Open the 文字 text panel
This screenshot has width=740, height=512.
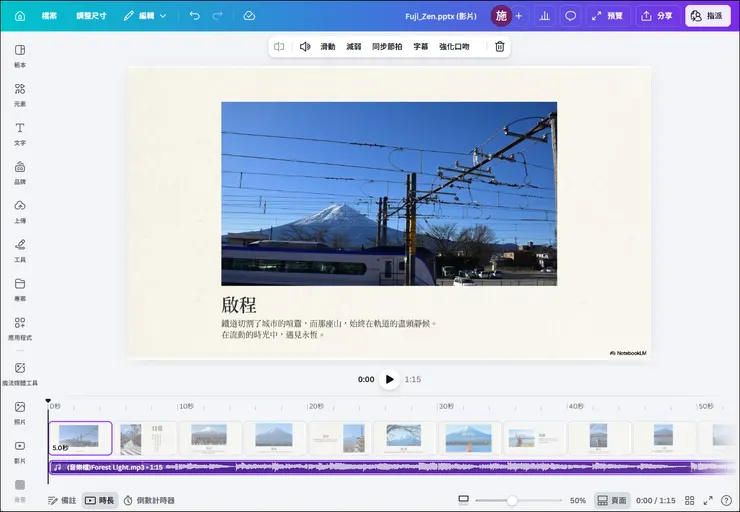pos(20,134)
